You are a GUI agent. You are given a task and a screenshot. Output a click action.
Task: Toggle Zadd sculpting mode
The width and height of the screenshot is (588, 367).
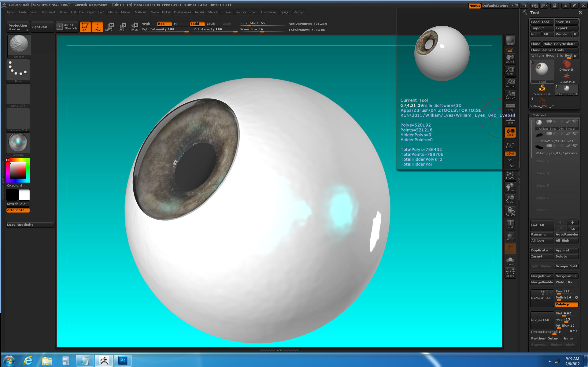coord(197,24)
